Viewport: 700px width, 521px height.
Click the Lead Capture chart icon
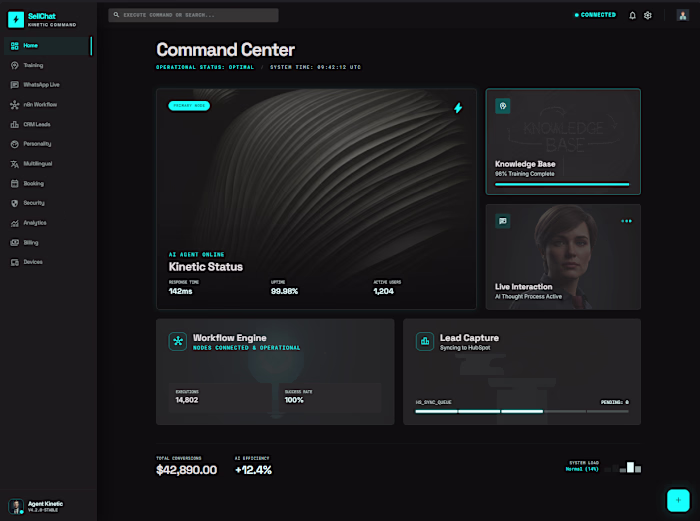tap(425, 342)
